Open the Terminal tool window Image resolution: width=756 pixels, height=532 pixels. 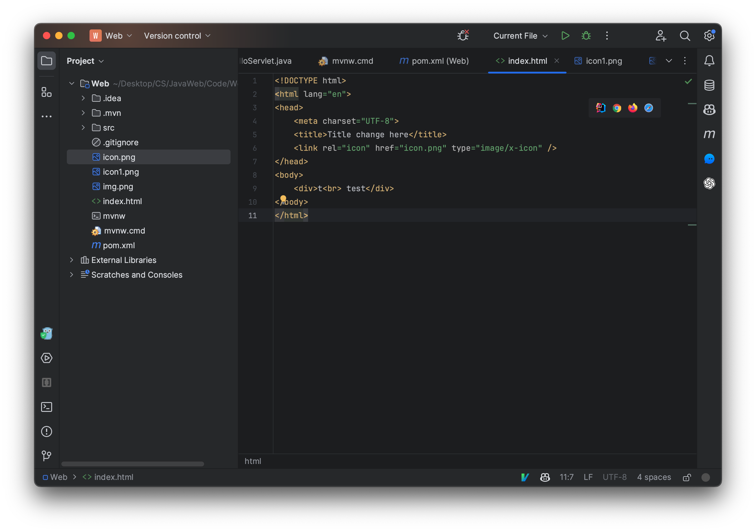[x=46, y=407]
